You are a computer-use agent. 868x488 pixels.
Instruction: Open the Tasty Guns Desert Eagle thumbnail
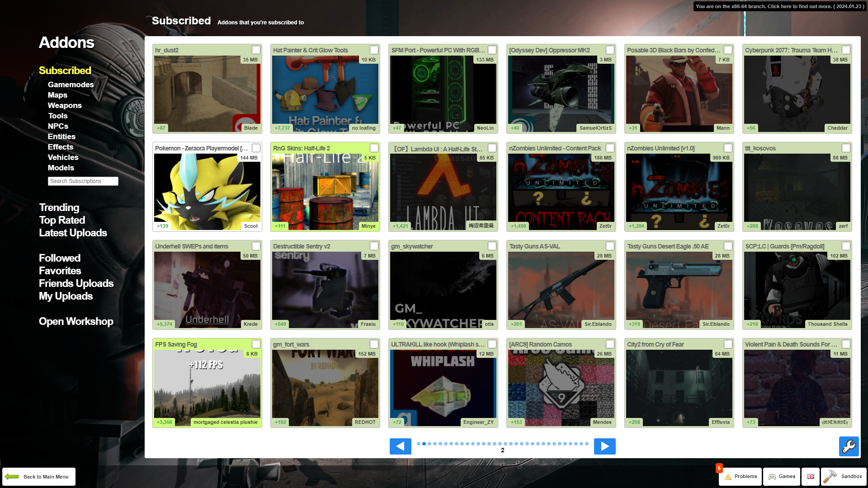[679, 290]
